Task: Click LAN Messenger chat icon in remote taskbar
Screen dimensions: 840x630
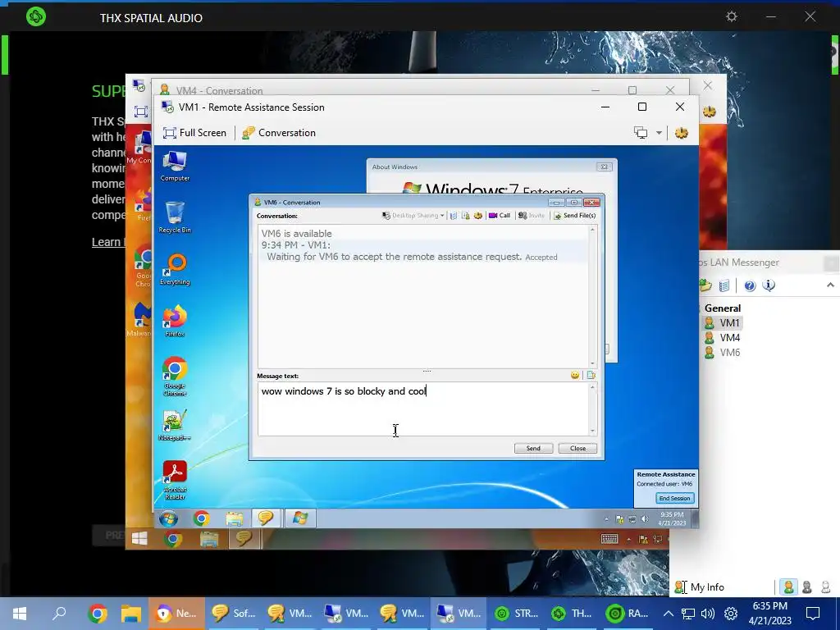Action: tap(266, 518)
